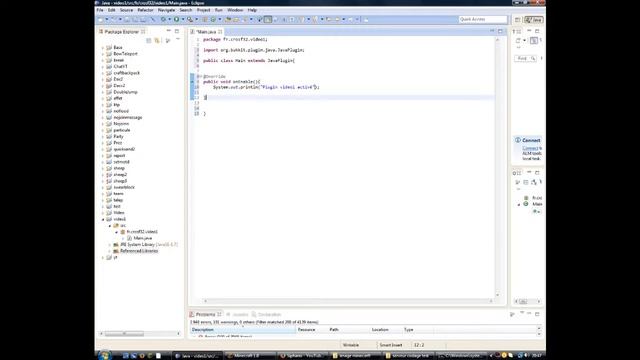640x360 pixels.
Task: Select the nojoinmessage project
Action: click(x=128, y=117)
